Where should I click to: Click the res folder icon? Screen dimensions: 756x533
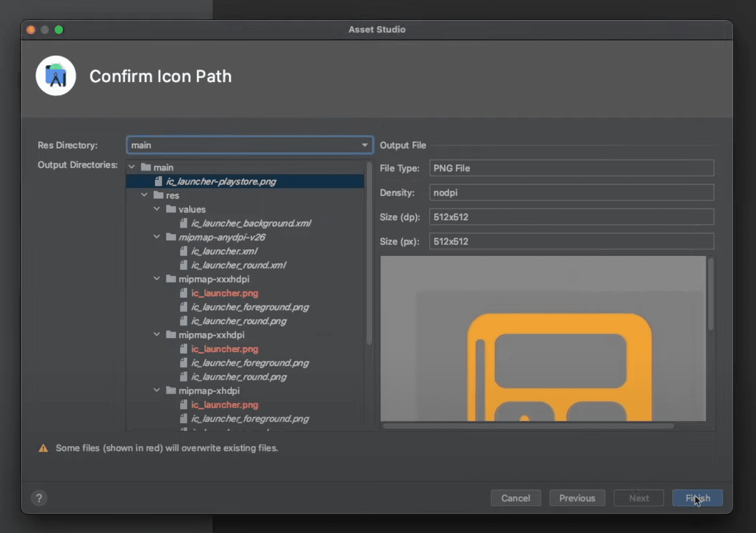pos(159,195)
